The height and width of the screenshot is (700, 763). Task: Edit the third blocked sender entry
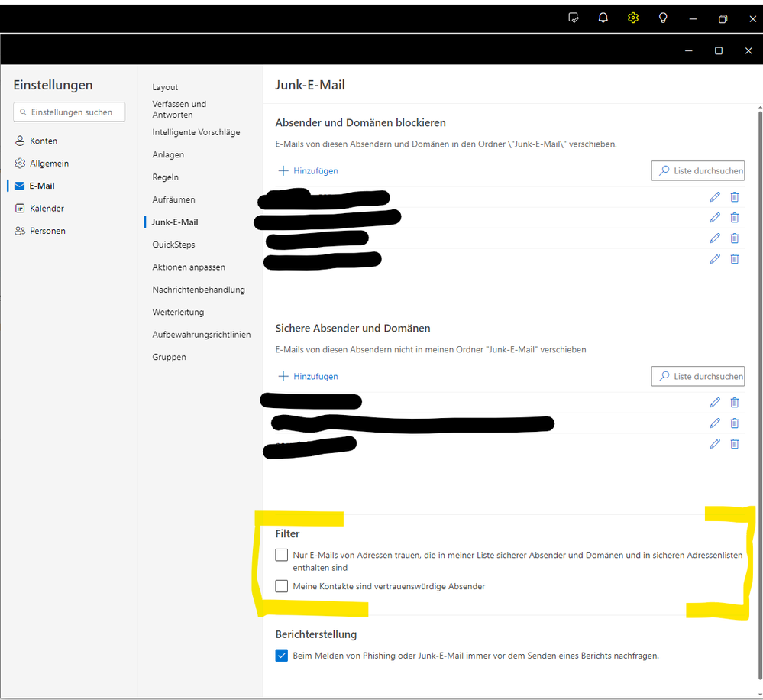pos(714,238)
